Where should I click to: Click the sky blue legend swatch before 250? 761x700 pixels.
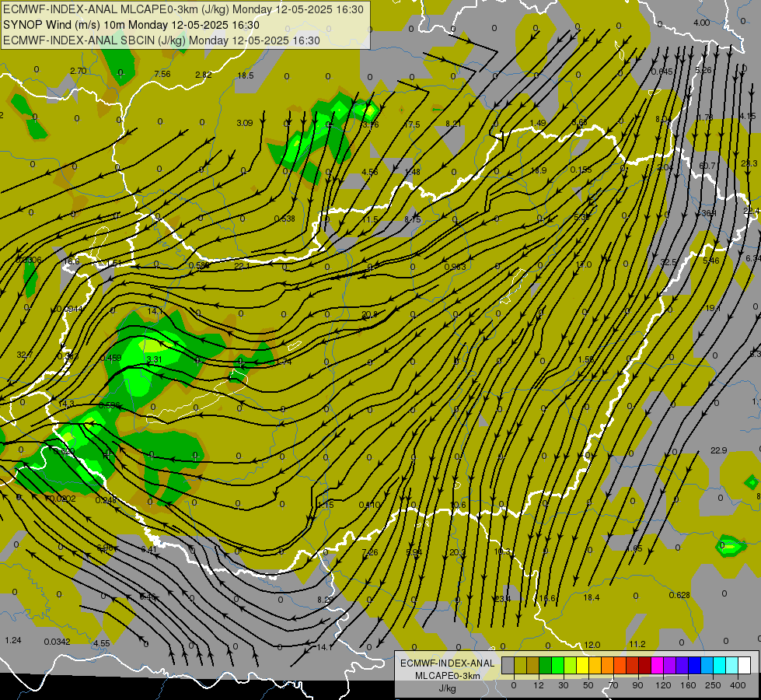[x=707, y=665]
